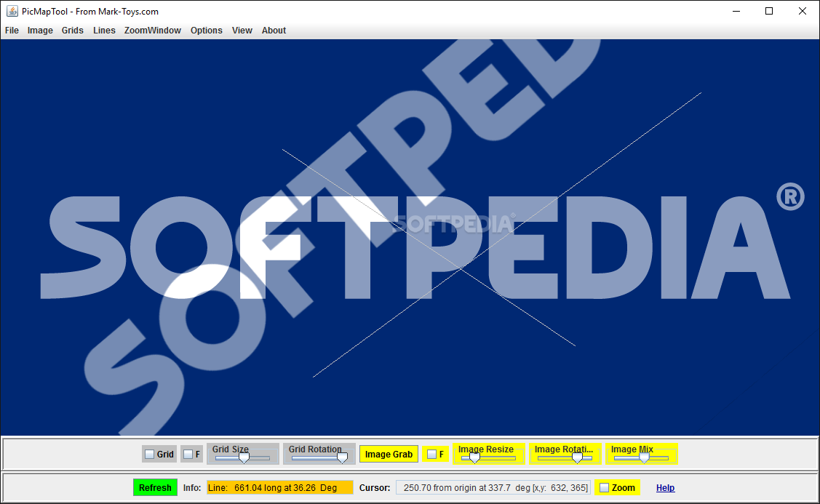Click the 'Info:' label

click(192, 488)
